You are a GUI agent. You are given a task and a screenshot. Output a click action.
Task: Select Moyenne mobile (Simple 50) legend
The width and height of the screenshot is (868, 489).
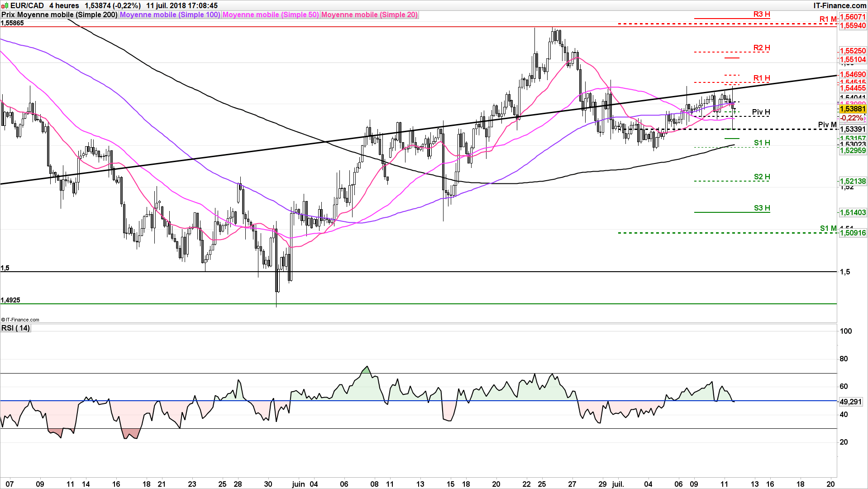271,15
